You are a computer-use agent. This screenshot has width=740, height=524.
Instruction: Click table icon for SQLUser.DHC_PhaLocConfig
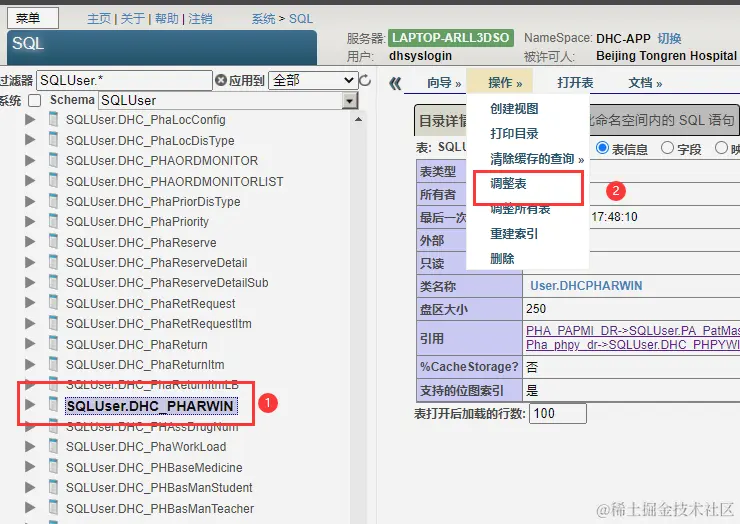(54, 119)
